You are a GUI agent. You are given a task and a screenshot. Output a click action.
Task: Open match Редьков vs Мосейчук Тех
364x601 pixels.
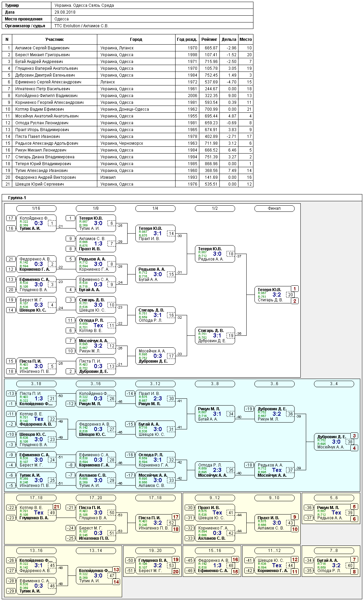pyautogui.click(x=274, y=470)
